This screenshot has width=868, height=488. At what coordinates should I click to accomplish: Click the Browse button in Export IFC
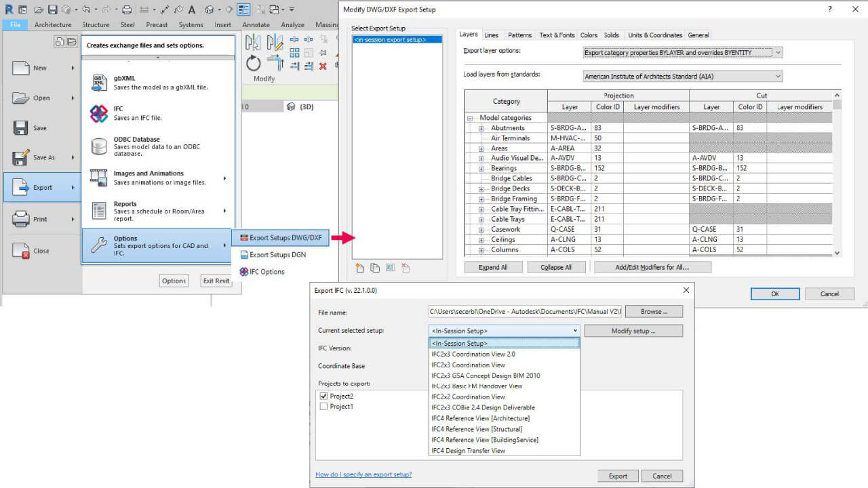654,312
